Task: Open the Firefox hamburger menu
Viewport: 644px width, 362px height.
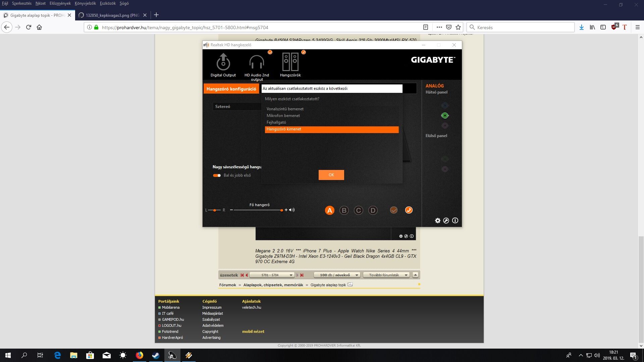Action: pyautogui.click(x=638, y=27)
